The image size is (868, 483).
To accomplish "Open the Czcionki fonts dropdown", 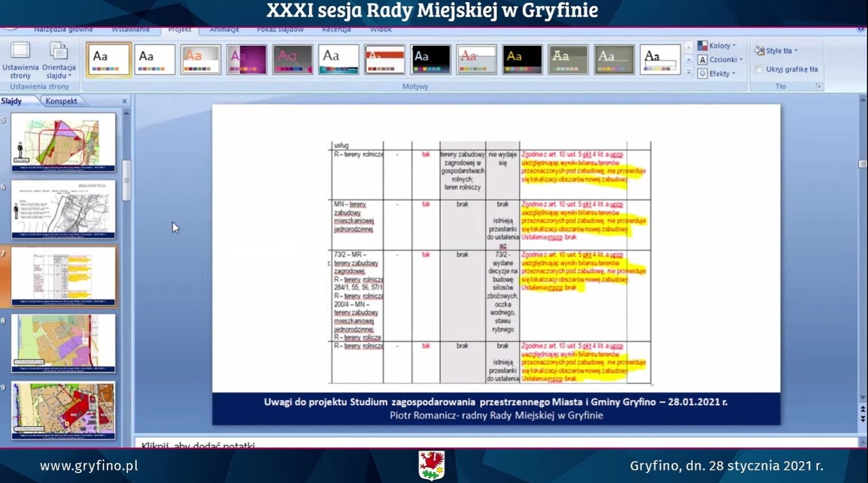I will [720, 60].
